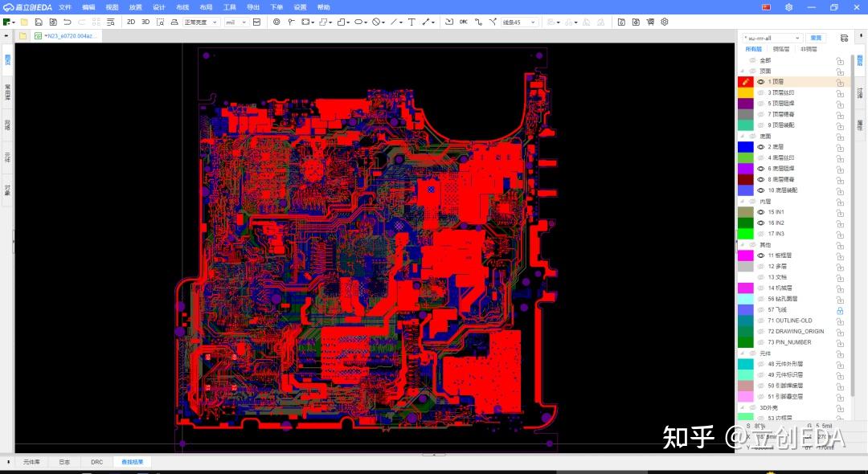Click the Undo arrow icon
Viewport: 868px width, 474px height.
[68, 22]
